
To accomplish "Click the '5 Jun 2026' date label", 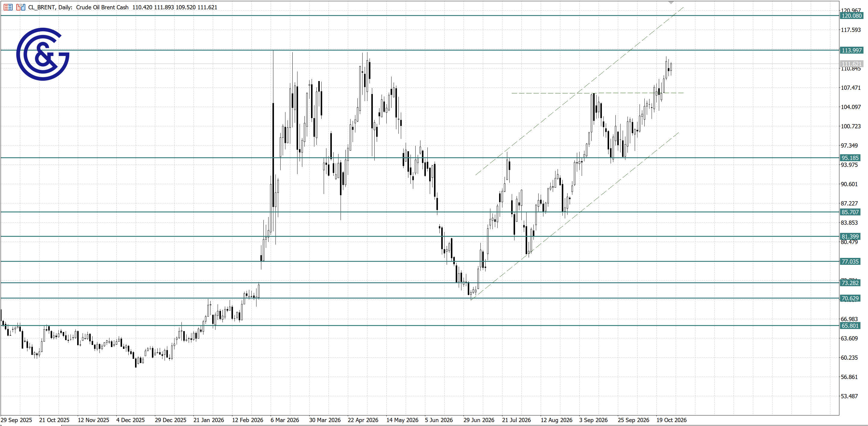I will click(439, 420).
